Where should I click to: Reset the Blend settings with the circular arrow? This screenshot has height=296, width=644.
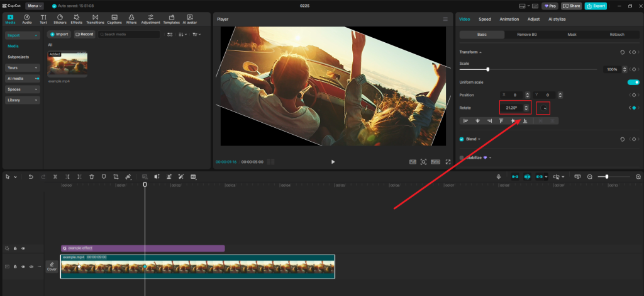(x=622, y=139)
